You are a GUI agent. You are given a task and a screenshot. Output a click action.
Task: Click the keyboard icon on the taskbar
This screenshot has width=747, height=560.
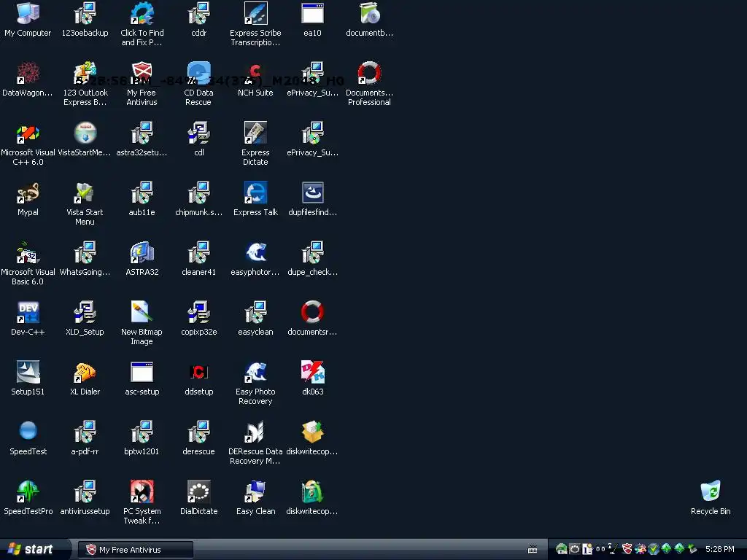533,550
